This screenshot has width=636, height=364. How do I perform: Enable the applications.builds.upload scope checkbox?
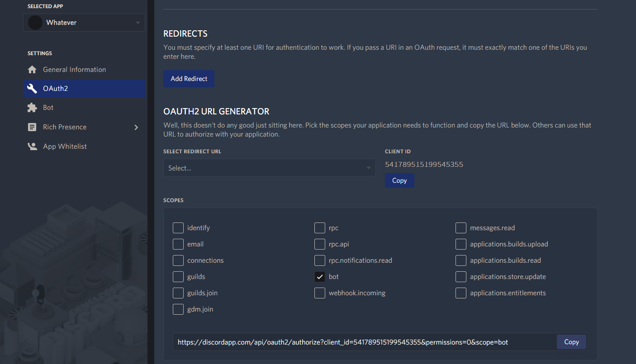tap(461, 244)
